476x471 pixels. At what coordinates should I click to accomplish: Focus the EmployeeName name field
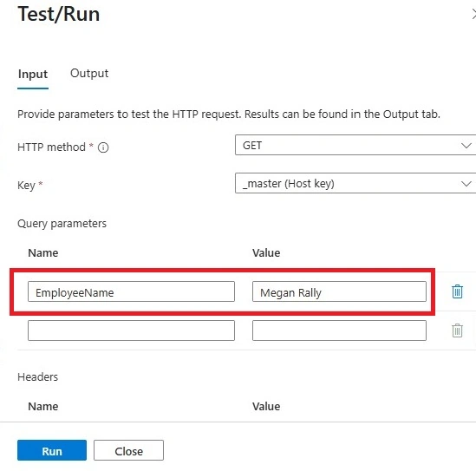131,291
